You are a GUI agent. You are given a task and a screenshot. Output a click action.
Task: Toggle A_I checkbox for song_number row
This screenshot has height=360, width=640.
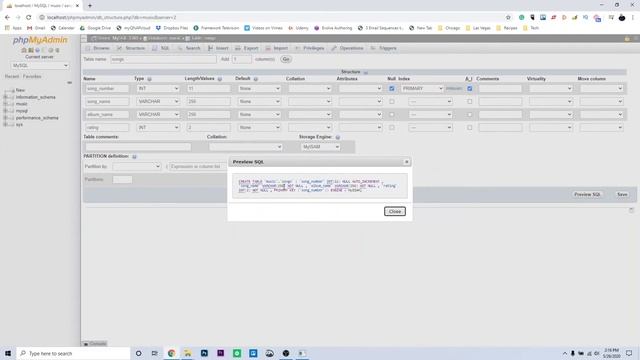pos(470,89)
